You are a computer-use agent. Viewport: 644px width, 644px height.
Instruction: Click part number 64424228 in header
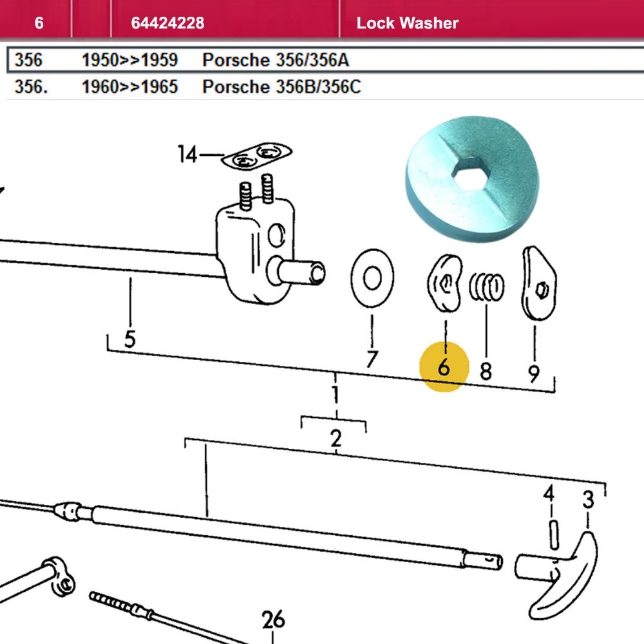(167, 23)
